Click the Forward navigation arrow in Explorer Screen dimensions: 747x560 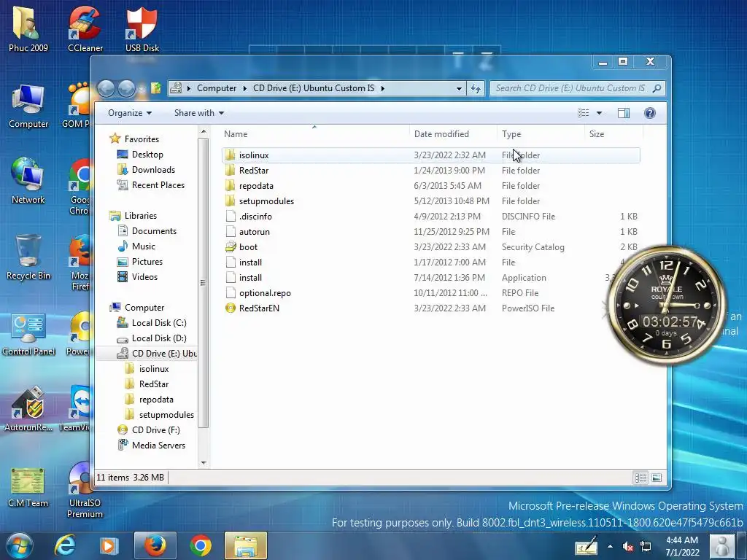126,88
